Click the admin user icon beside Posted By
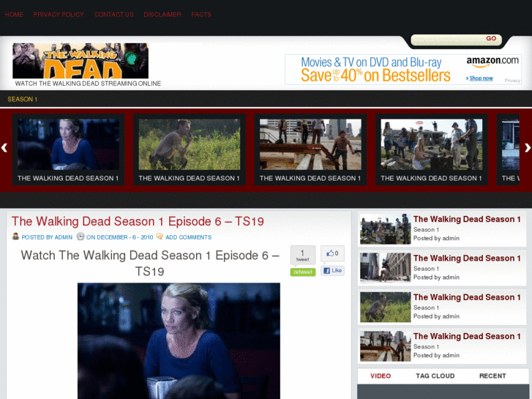Image resolution: width=532 pixels, height=399 pixels. pos(15,236)
